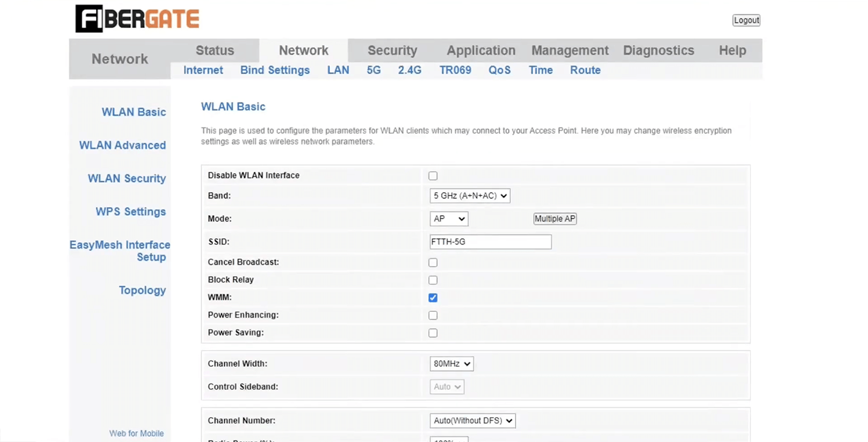Image resolution: width=868 pixels, height=442 pixels.
Task: Click the SSID text field
Action: click(x=490, y=242)
